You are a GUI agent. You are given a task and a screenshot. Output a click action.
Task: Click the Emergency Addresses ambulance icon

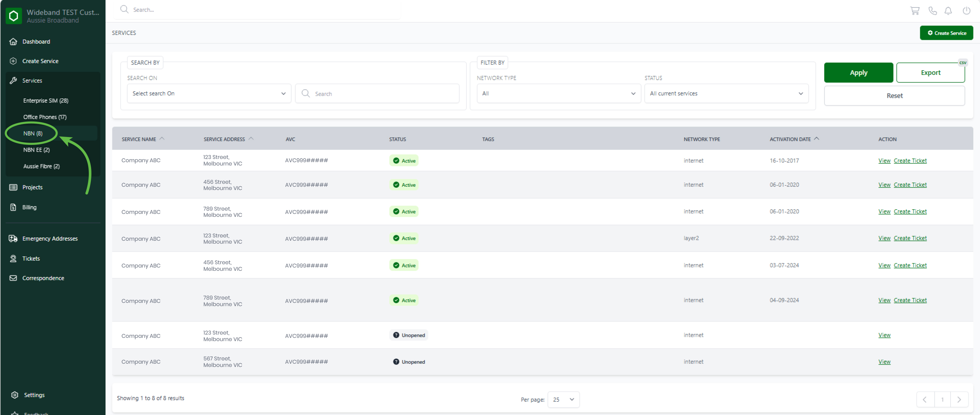coord(13,239)
